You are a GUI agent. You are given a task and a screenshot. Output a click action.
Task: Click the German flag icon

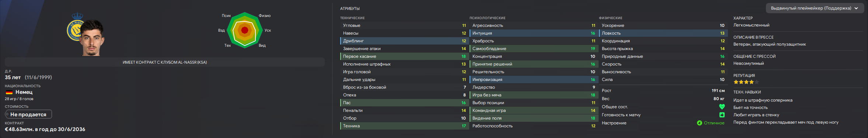coord(9,92)
